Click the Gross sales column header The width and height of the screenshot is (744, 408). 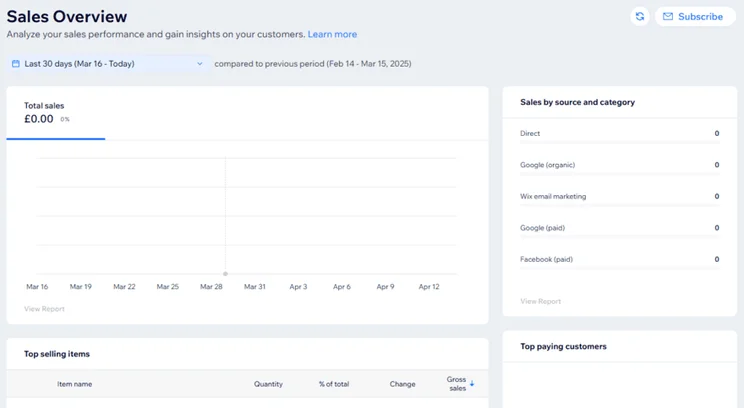[456, 384]
